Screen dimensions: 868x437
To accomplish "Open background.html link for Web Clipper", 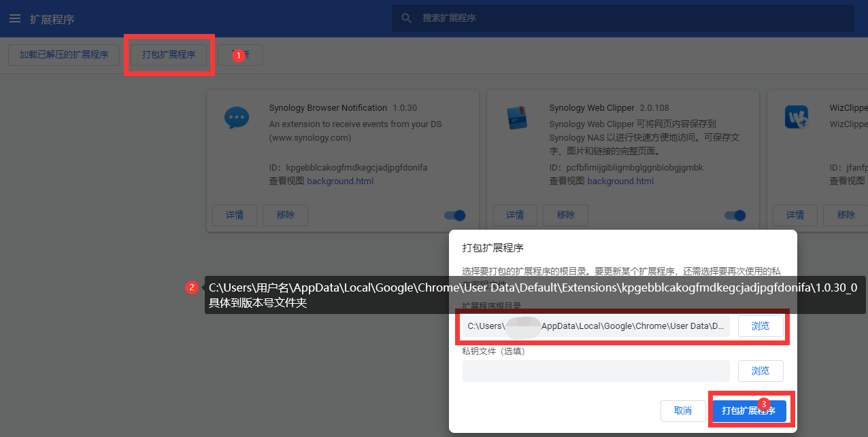I will 620,181.
